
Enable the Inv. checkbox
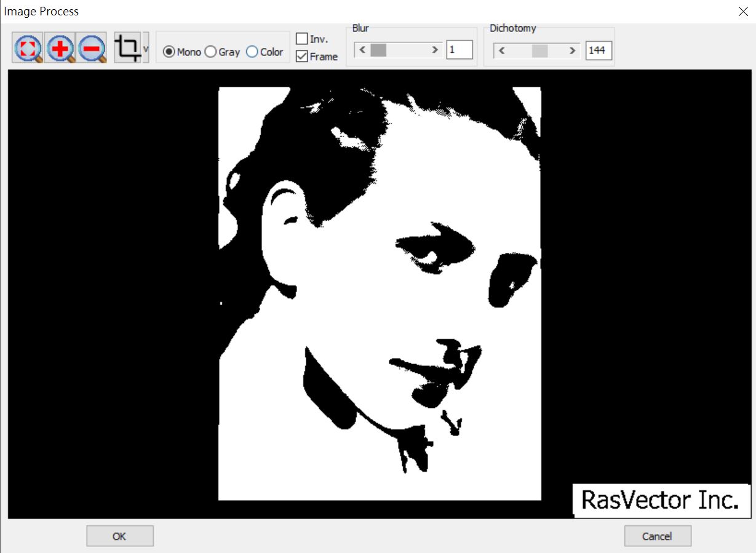click(301, 38)
